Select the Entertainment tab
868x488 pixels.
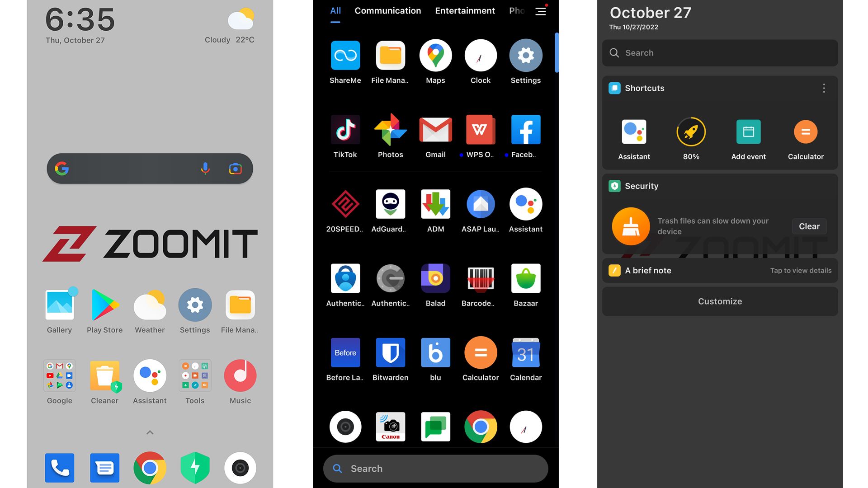point(464,11)
